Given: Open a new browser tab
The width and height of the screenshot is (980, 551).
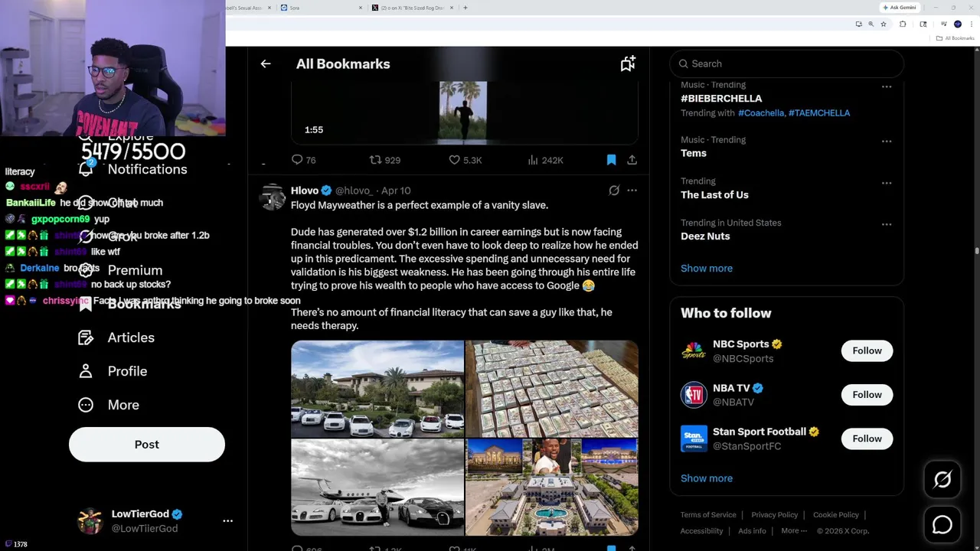Looking at the screenshot, I should [x=465, y=8].
